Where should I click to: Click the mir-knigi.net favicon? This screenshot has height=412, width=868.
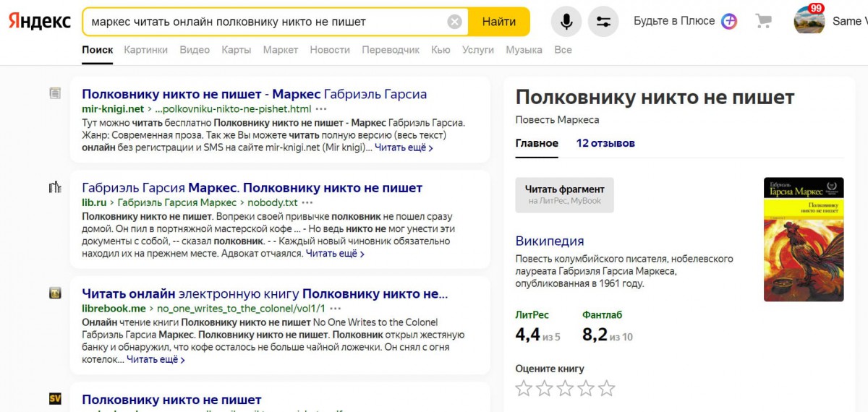[x=55, y=93]
